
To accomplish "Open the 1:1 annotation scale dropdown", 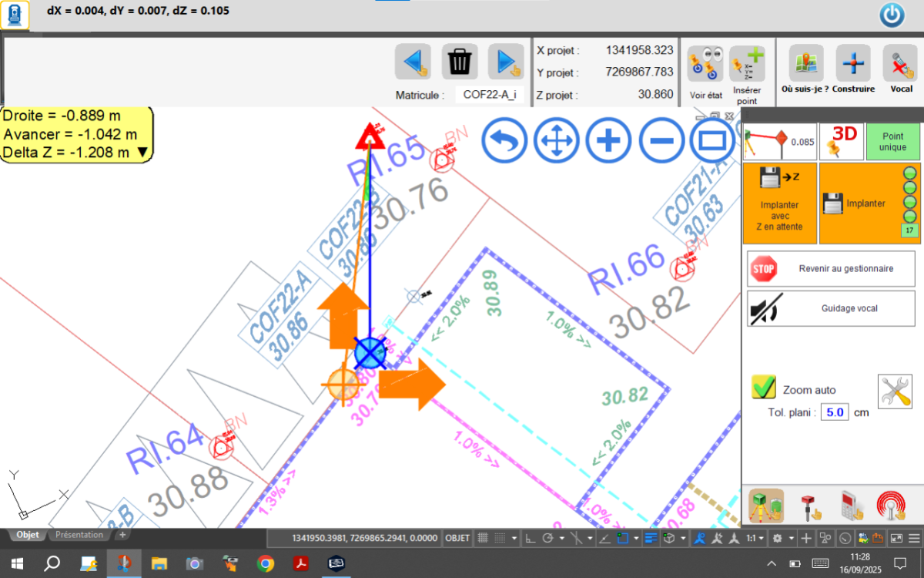I will [760, 538].
